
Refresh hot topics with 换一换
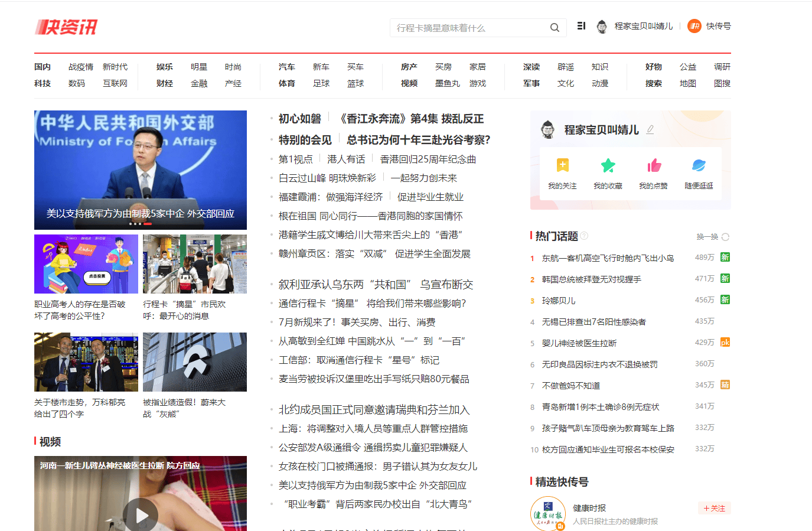[713, 237]
